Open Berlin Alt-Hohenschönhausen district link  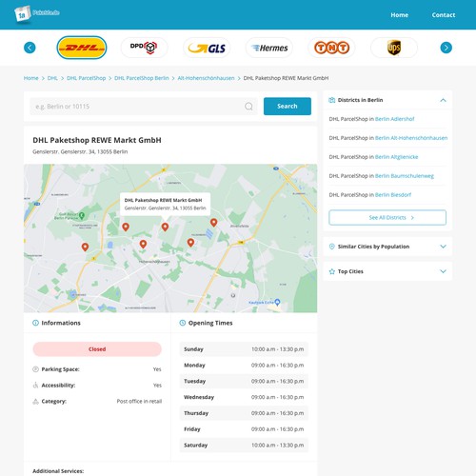(x=411, y=138)
